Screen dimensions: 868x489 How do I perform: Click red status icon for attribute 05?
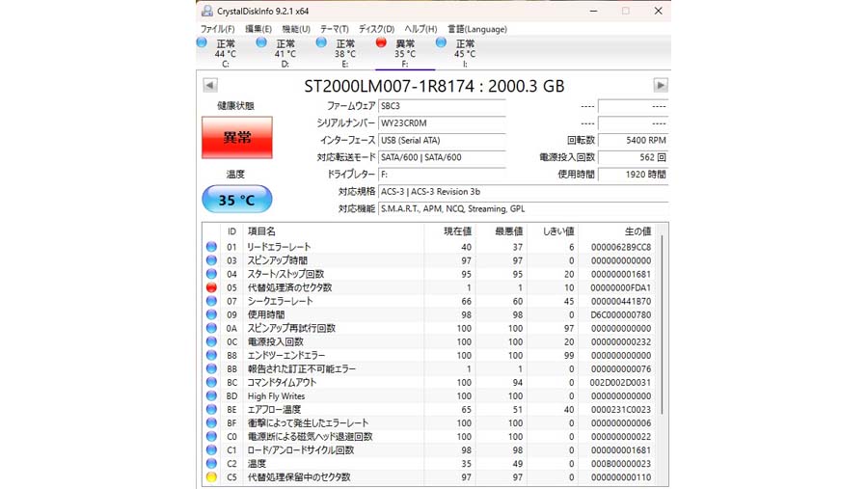click(x=211, y=287)
